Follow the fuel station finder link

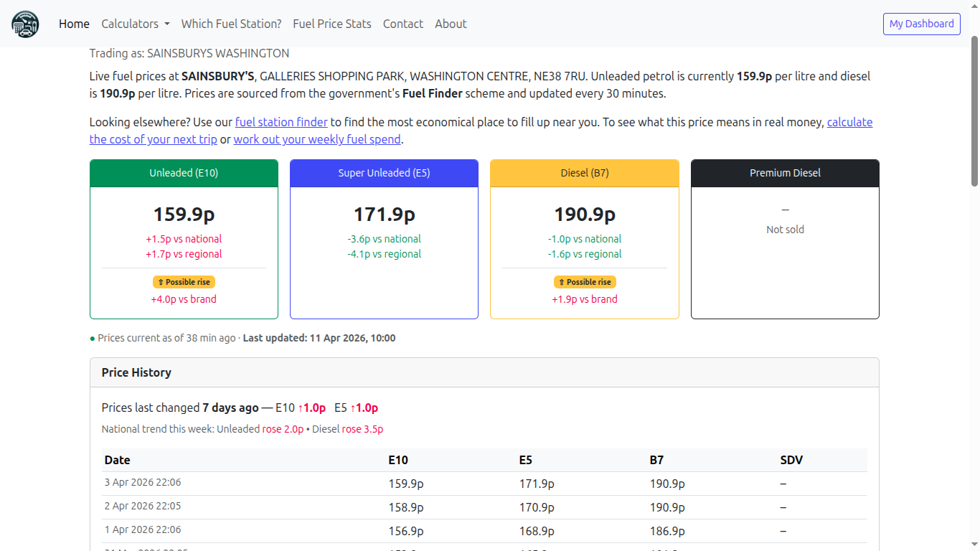tap(281, 122)
